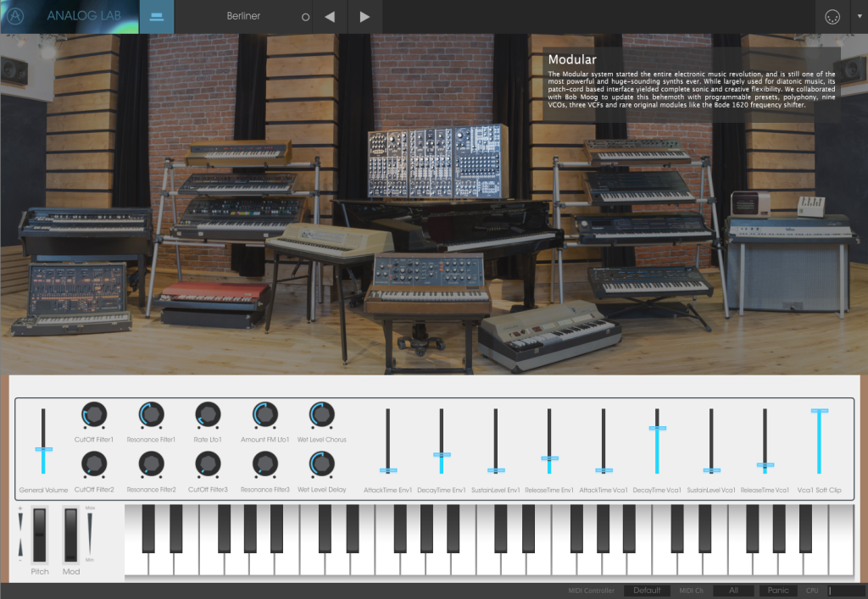Select the cream electric piano on legs
The height and width of the screenshot is (599, 868).
(x=331, y=243)
